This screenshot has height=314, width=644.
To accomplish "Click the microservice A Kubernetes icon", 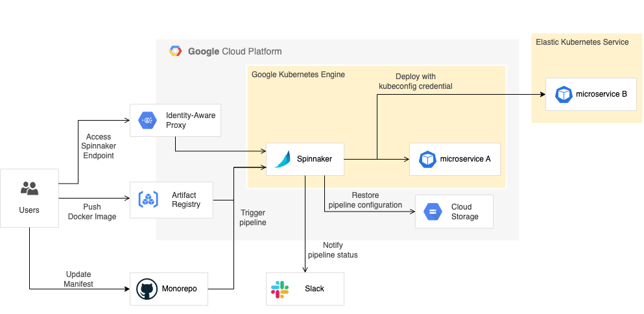I will [x=427, y=160].
